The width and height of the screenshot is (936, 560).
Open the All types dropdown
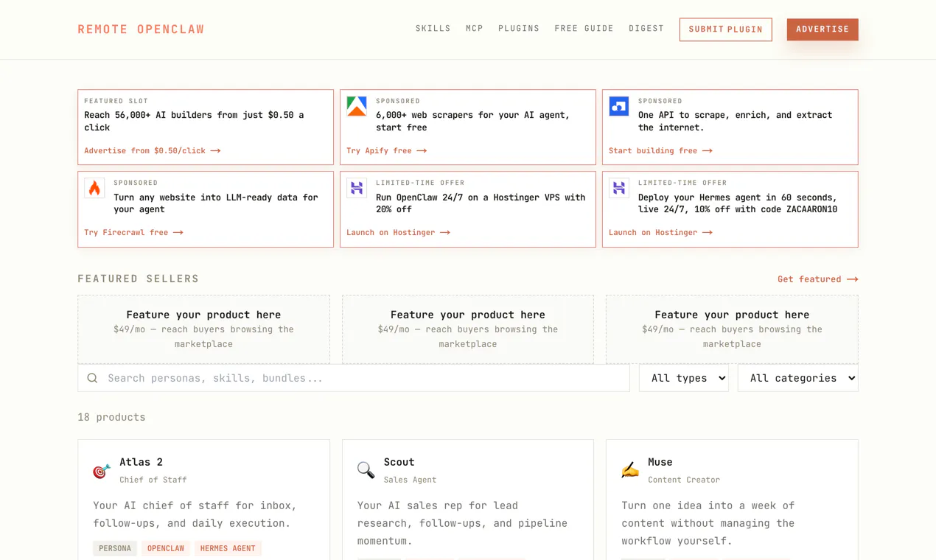[684, 378]
